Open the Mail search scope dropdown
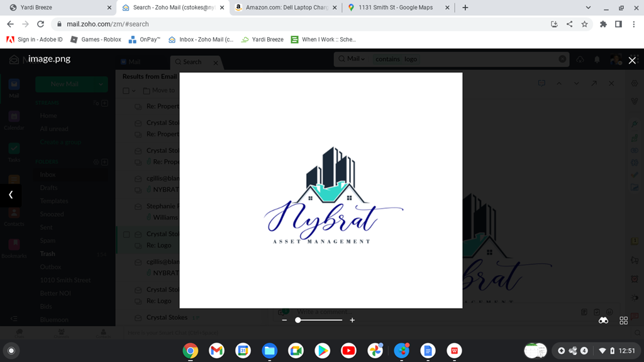Viewport: 644px width, 362px height. click(x=353, y=58)
